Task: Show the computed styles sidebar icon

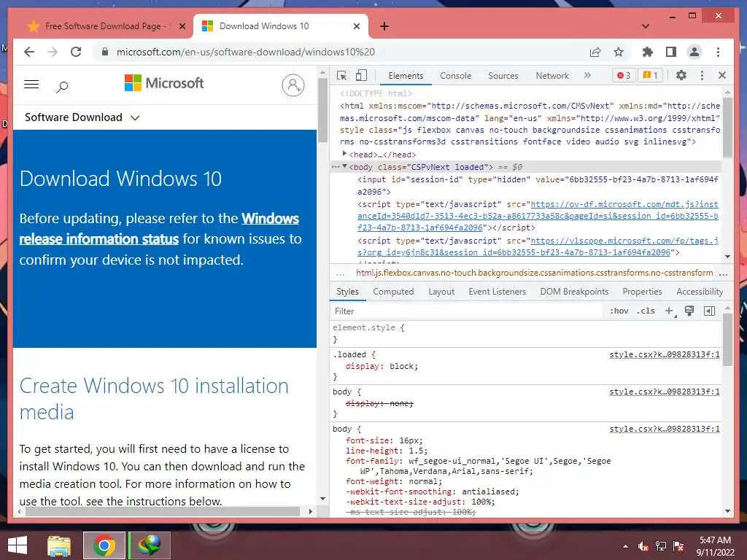Action: (x=709, y=311)
